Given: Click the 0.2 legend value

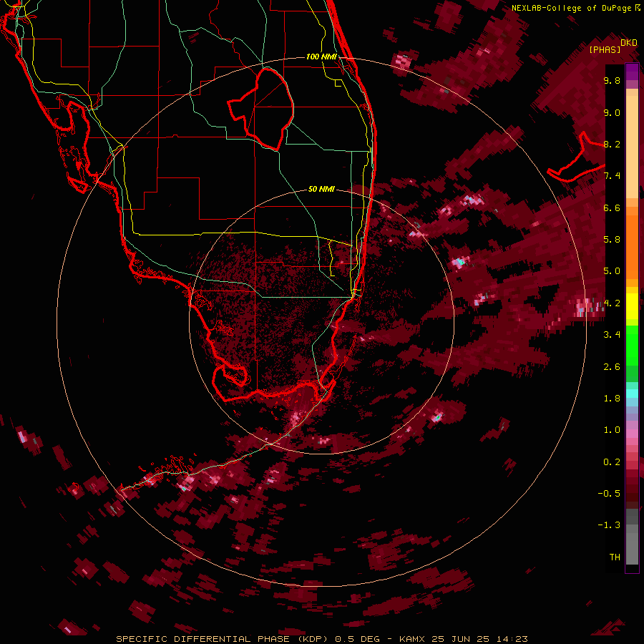Looking at the screenshot, I should coord(612,462).
